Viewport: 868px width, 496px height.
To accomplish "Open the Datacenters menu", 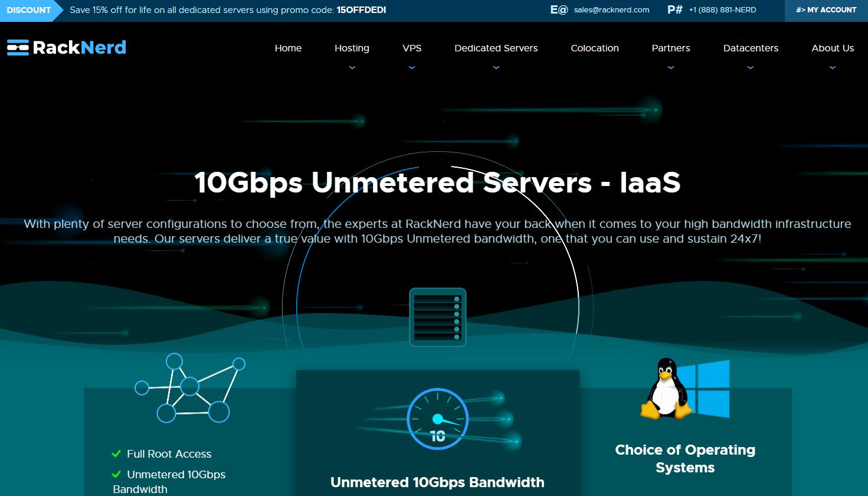I will pos(751,48).
